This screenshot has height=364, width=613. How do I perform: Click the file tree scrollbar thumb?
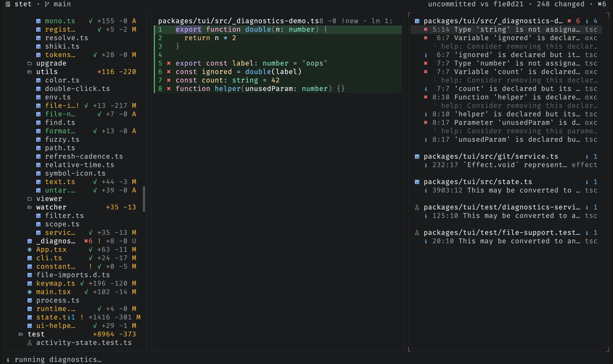click(x=144, y=199)
